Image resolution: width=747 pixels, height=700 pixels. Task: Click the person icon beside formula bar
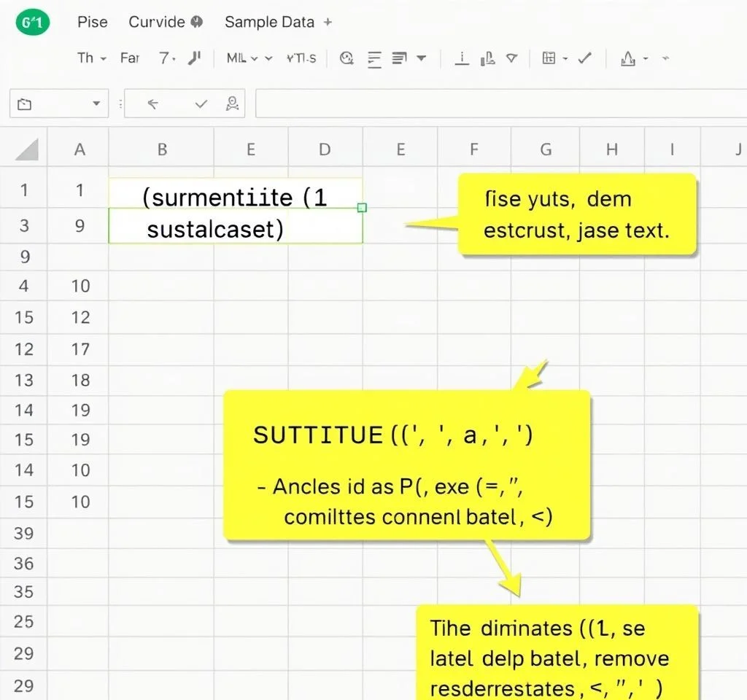(233, 104)
